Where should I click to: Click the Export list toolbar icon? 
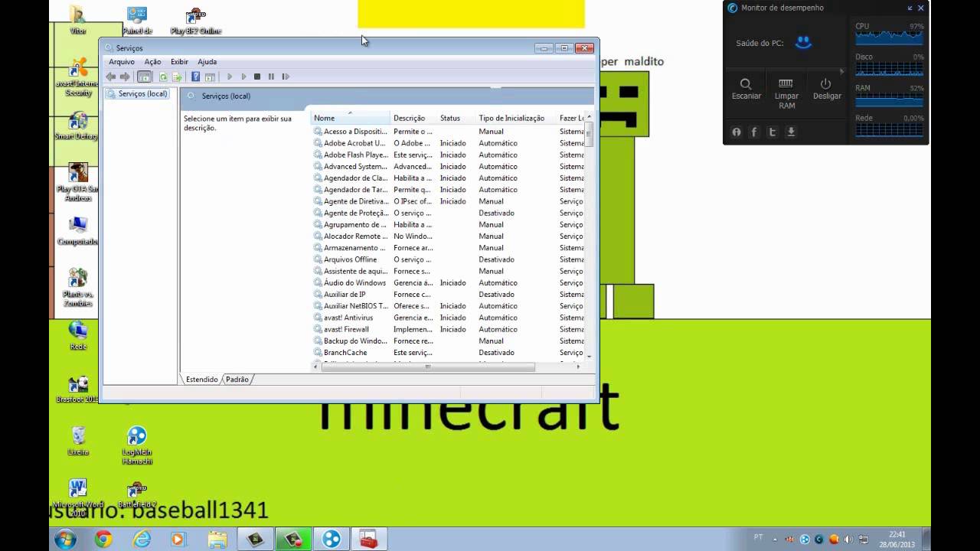tap(177, 77)
